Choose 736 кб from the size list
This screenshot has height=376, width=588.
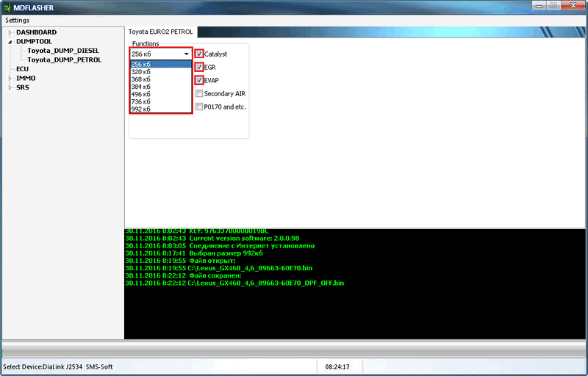pos(160,102)
